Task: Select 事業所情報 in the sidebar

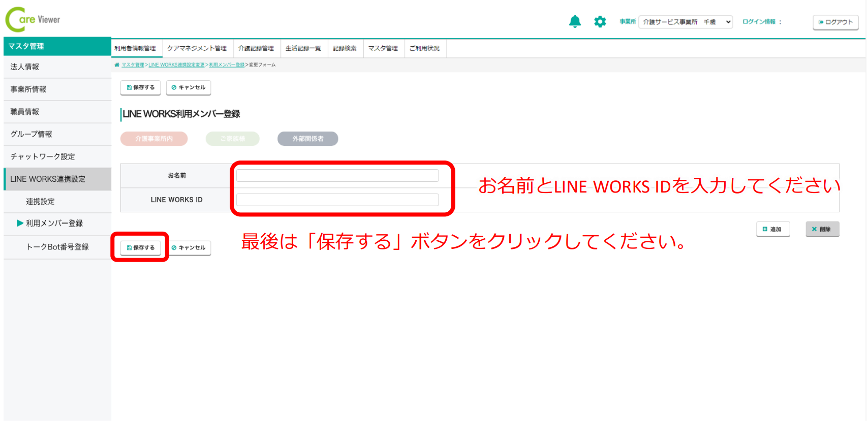Action: tap(57, 89)
